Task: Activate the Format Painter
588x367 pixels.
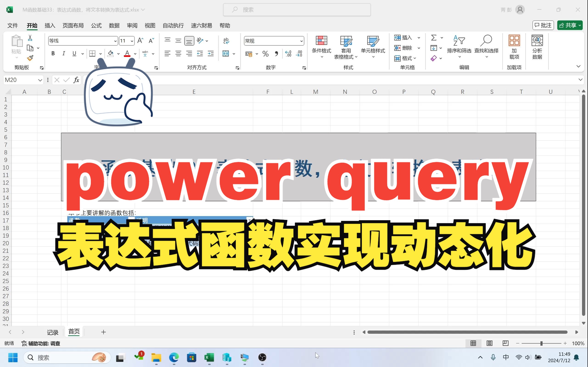Action: (x=30, y=58)
